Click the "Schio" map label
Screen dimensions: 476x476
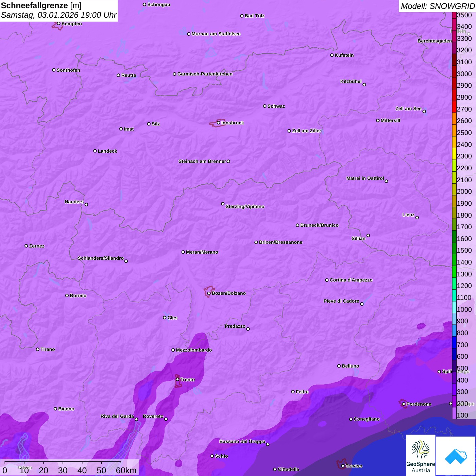point(222,456)
